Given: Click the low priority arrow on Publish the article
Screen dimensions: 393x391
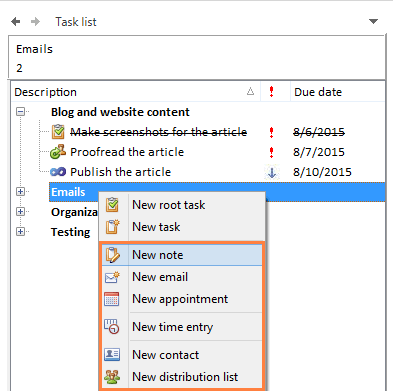Looking at the screenshot, I should click(x=272, y=172).
